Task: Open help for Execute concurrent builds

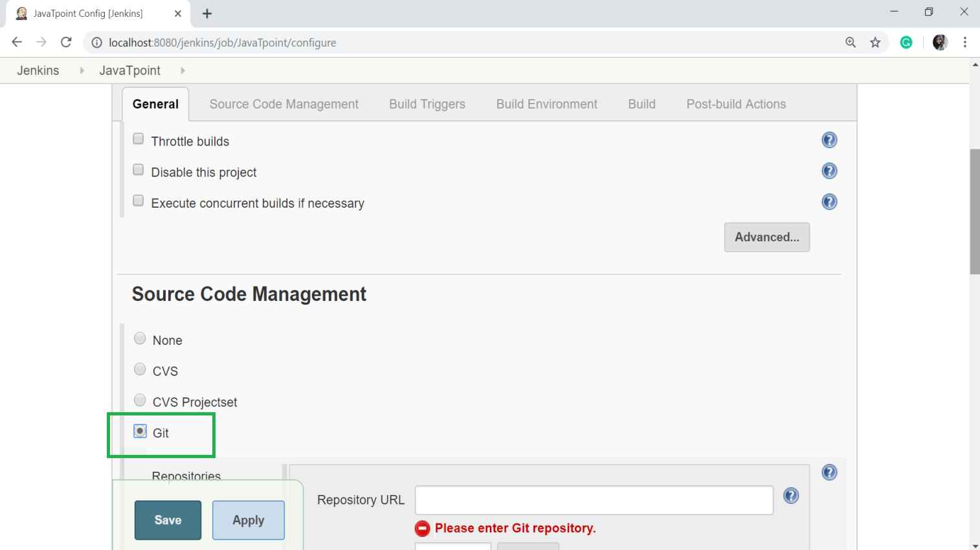Action: [829, 202]
